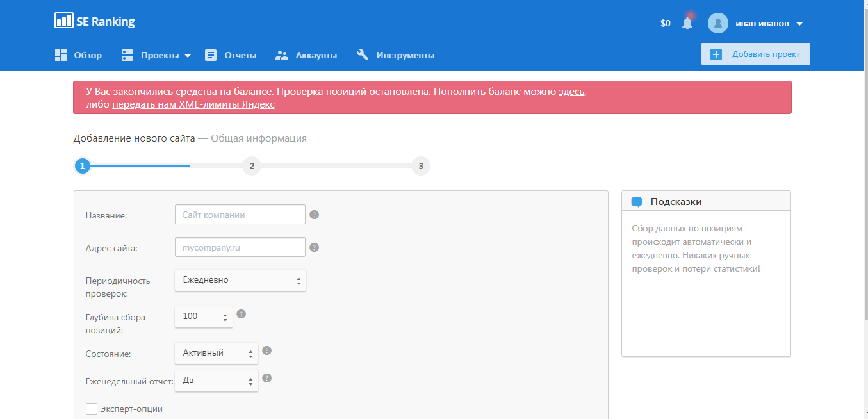This screenshot has width=868, height=419.
Task: Open the Обзор menu item
Action: coord(78,55)
